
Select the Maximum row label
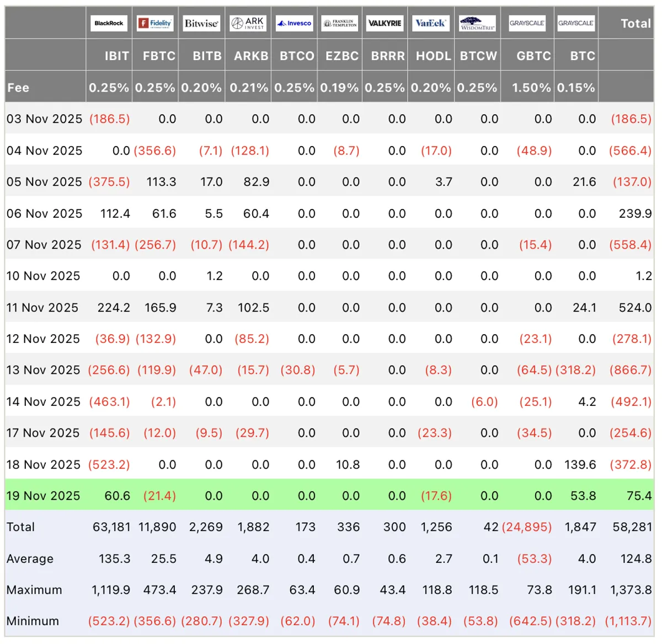click(34, 590)
